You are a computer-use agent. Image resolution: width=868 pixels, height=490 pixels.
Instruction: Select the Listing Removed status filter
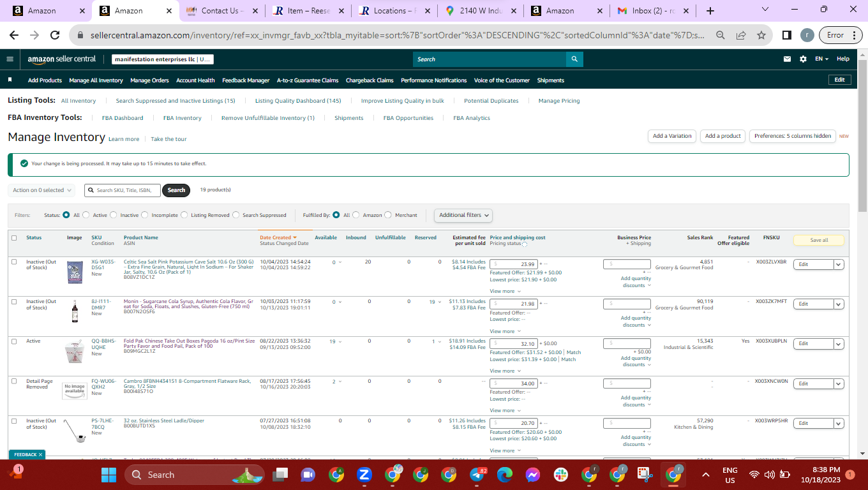click(184, 215)
